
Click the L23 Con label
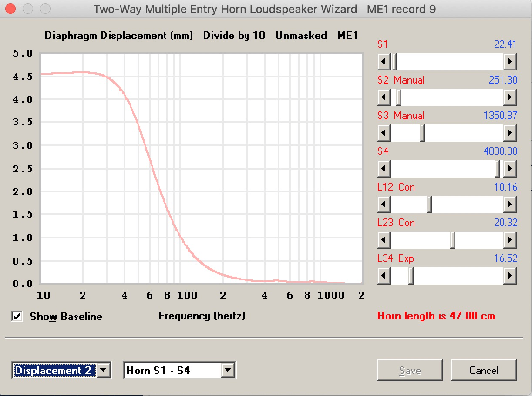pos(396,223)
